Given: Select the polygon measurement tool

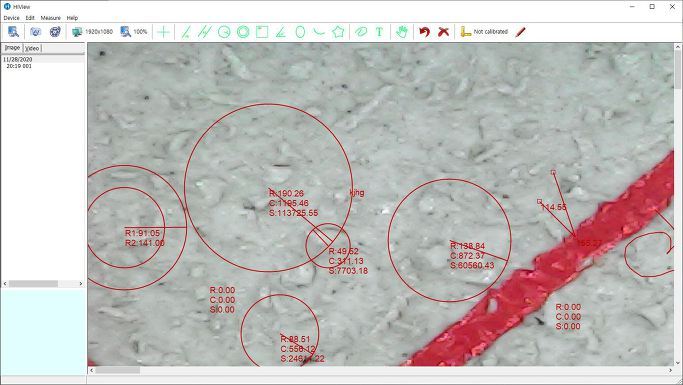Looking at the screenshot, I should click(338, 32).
